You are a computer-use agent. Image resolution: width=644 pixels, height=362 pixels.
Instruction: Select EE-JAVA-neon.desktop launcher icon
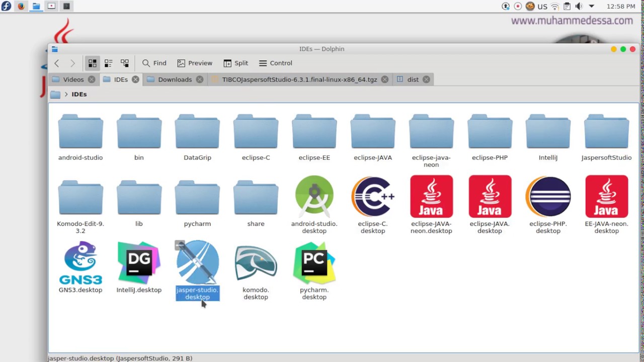coord(606,197)
